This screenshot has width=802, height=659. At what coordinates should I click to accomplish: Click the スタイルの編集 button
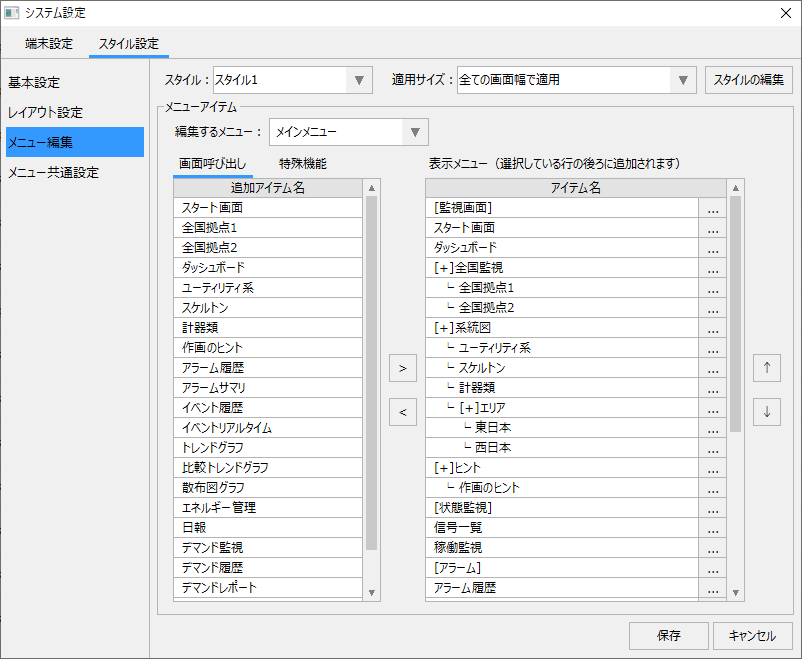click(749, 80)
